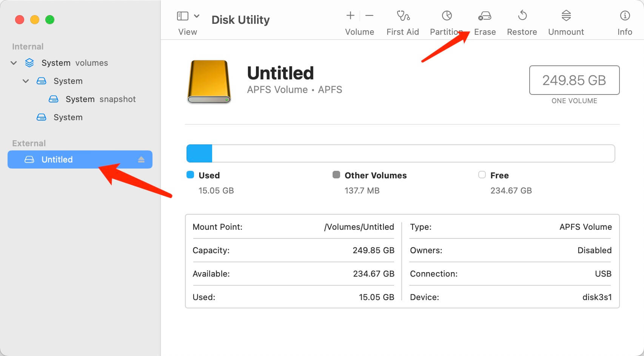Viewport: 644px width, 356px height.
Task: Open the Partition pie chart icon
Action: [x=447, y=15]
